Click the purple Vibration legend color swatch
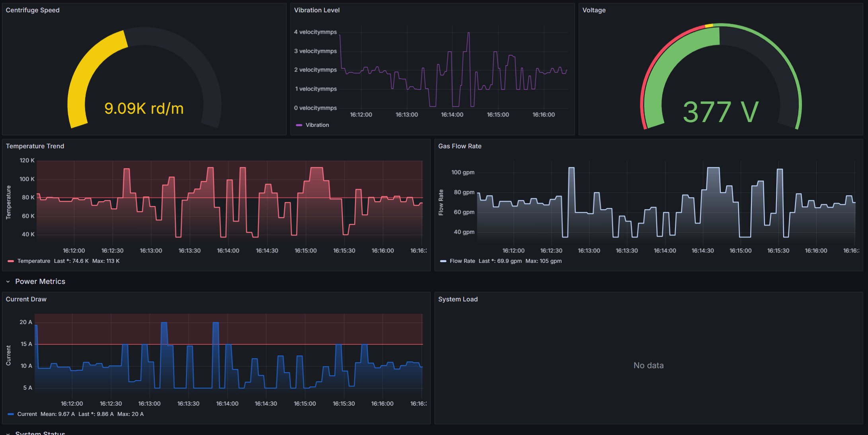 pyautogui.click(x=299, y=125)
